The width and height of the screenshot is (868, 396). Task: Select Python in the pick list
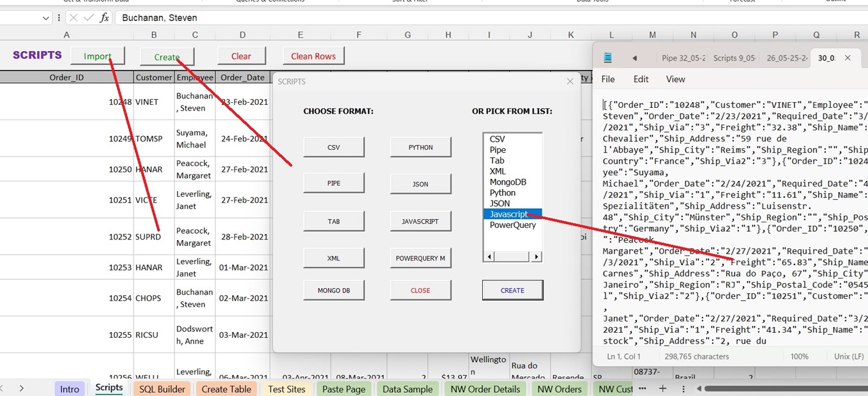click(513, 193)
